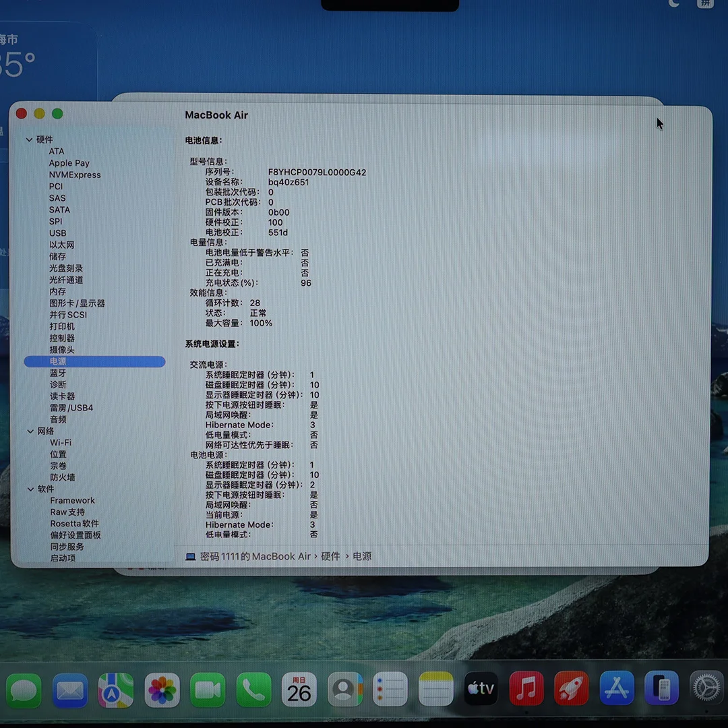Screen dimensions: 728x728
Task: Select SPI in the sidebar
Action: pos(56,222)
